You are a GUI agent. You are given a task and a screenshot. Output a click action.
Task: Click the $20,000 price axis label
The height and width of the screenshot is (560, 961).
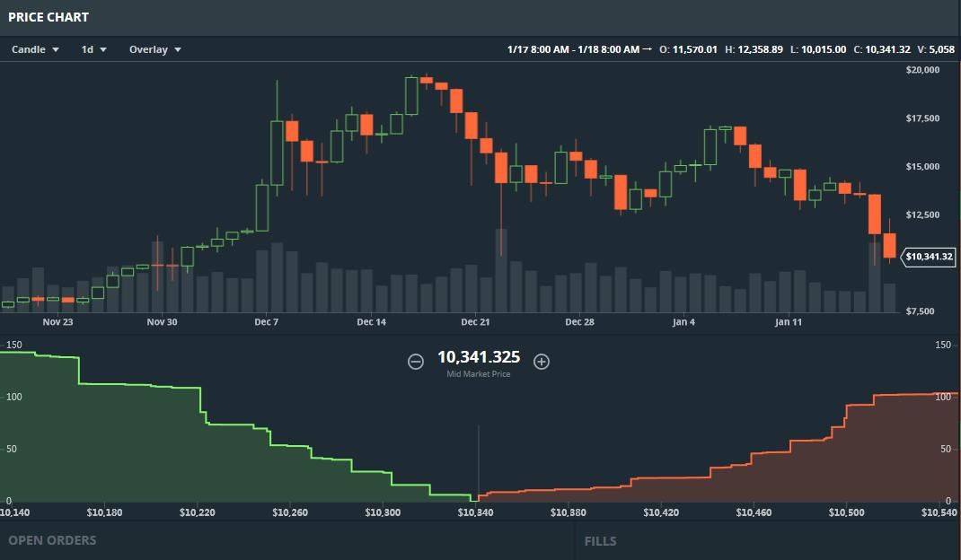click(922, 70)
